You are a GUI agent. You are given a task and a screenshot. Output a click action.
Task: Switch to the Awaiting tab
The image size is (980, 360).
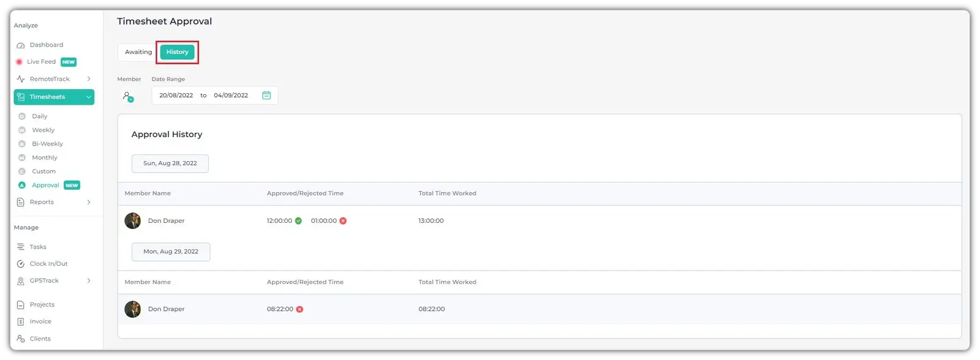point(138,52)
